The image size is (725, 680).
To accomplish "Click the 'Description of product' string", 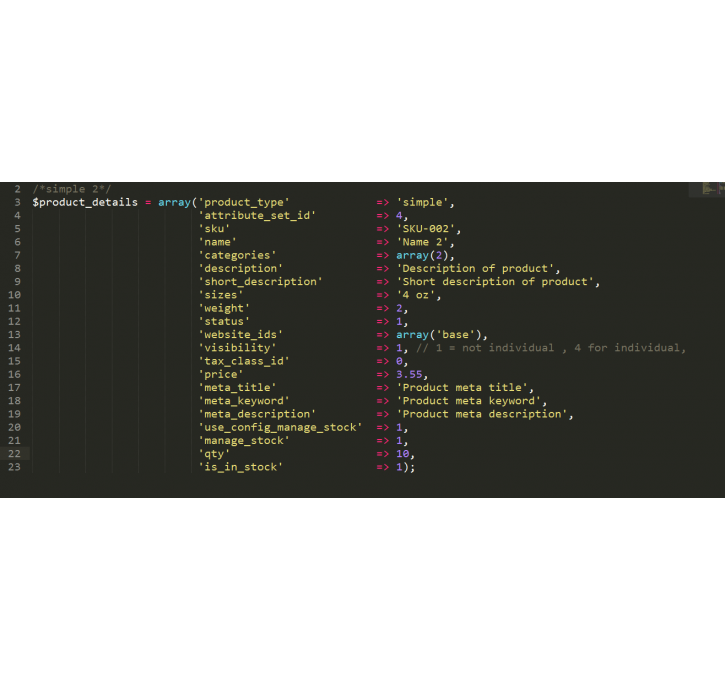I will pos(475,269).
